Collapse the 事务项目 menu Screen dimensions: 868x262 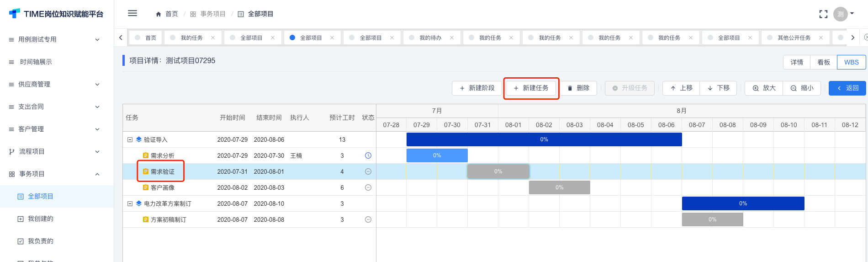click(x=57, y=174)
